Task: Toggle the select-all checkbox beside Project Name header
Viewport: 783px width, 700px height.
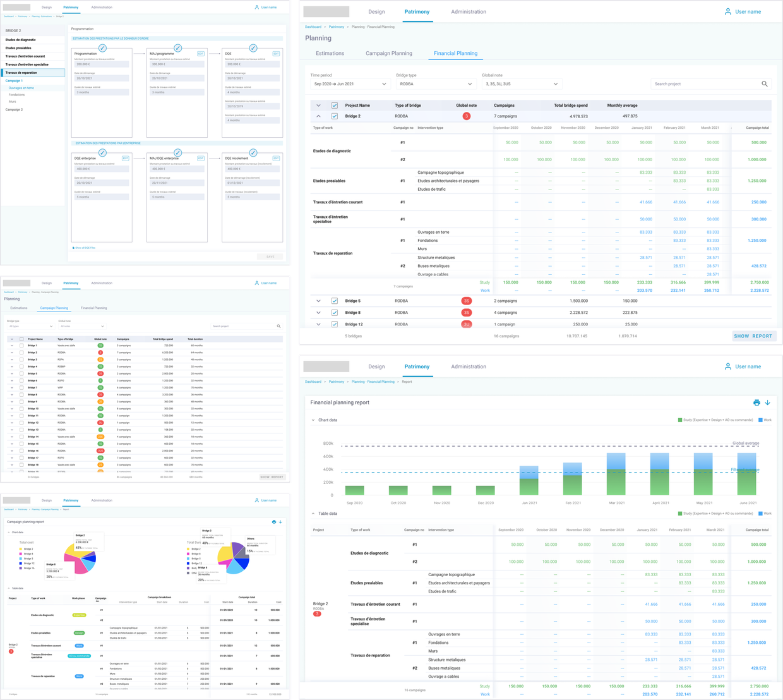Action: coord(335,106)
